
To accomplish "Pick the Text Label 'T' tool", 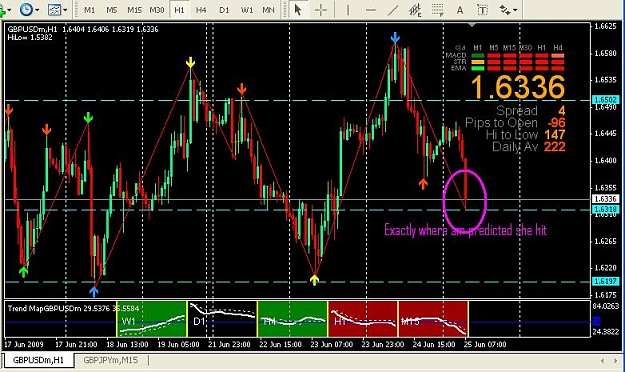I will click(x=482, y=10).
